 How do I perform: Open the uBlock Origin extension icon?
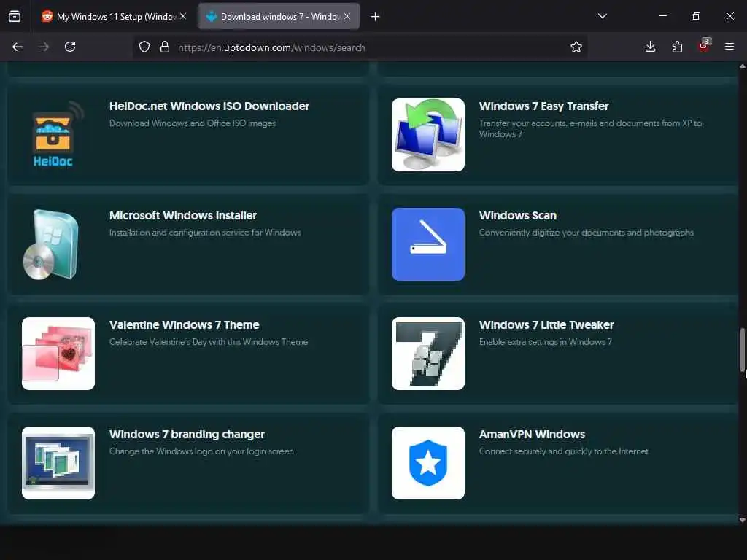click(x=704, y=46)
